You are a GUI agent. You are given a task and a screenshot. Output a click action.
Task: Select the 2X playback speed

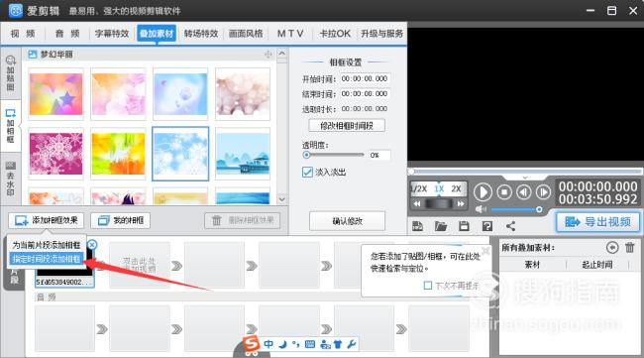[456, 188]
